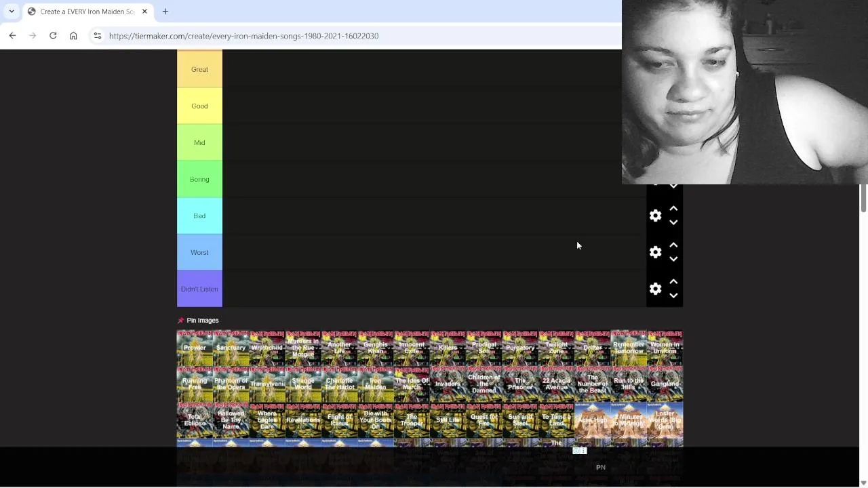Select the Didn't Listen tier label
The width and height of the screenshot is (868, 488).
click(x=199, y=289)
